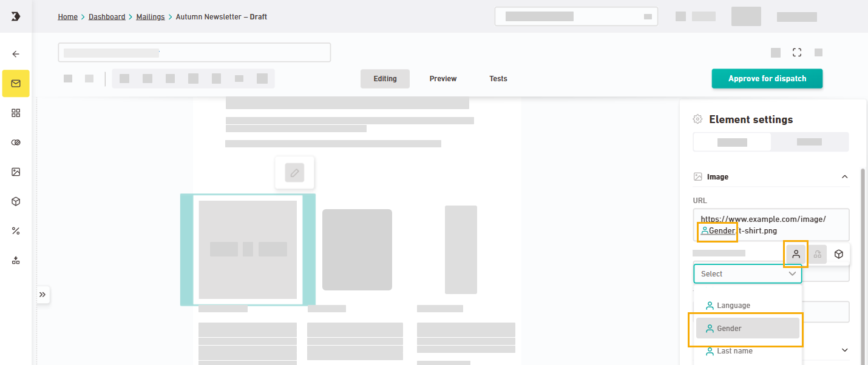Click the pencil edit icon above the image
Viewport: 868px width, 365px height.
point(294,173)
